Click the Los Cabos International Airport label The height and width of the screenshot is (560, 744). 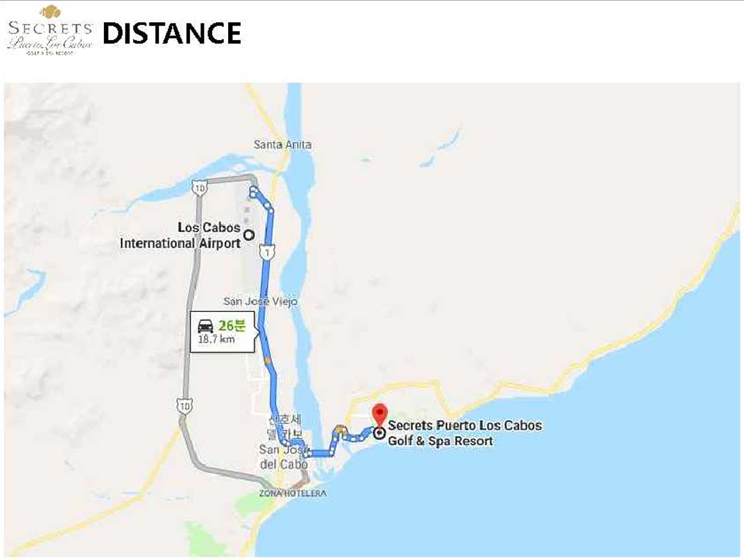pos(180,236)
